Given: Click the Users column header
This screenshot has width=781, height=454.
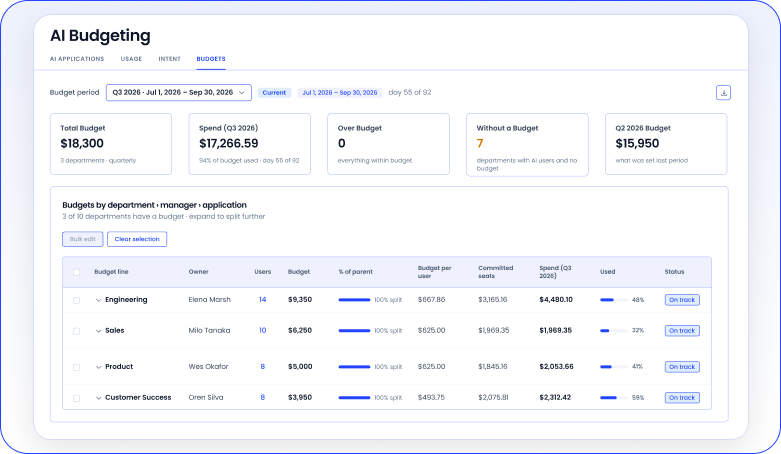Looking at the screenshot, I should click(x=262, y=272).
